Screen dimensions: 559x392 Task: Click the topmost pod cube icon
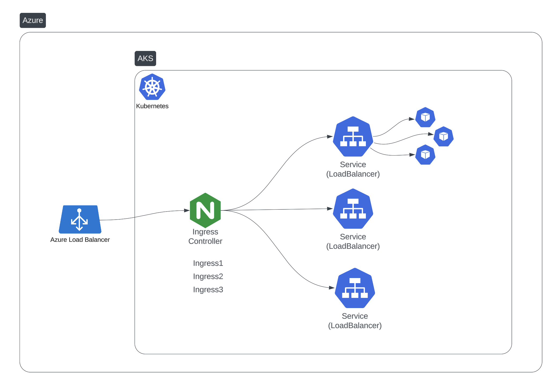tap(425, 117)
